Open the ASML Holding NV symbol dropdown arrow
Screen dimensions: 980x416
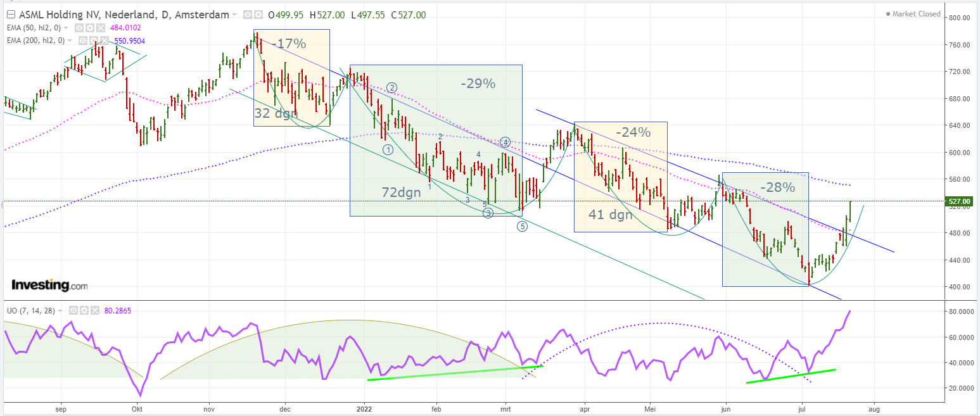[235, 15]
